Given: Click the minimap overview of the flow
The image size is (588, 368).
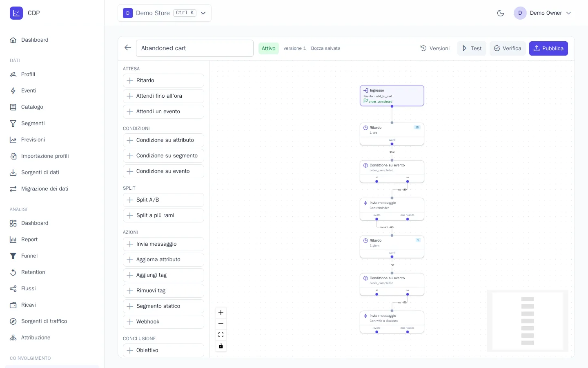Looking at the screenshot, I should (528, 321).
